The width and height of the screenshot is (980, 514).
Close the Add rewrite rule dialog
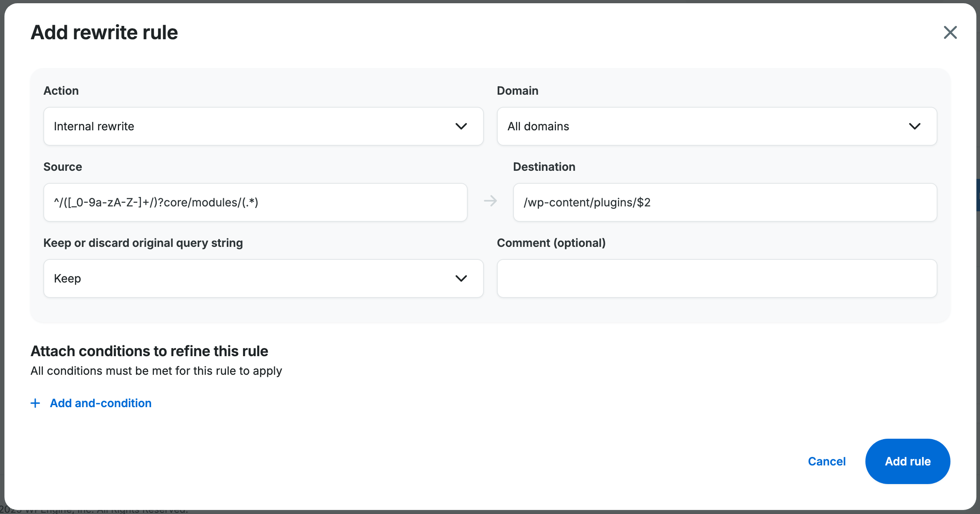(x=950, y=32)
